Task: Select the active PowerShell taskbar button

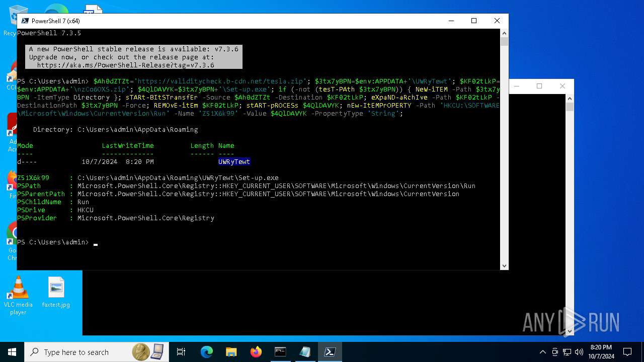Action: coord(330,352)
